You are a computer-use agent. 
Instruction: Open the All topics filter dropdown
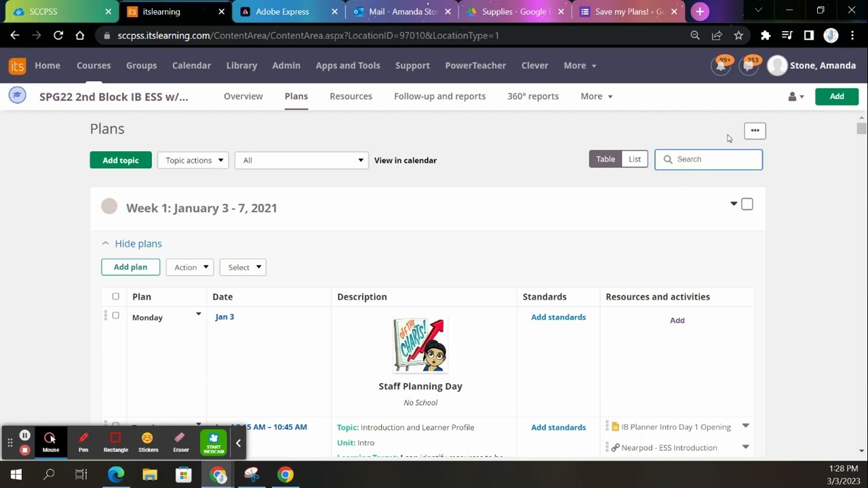(x=302, y=161)
